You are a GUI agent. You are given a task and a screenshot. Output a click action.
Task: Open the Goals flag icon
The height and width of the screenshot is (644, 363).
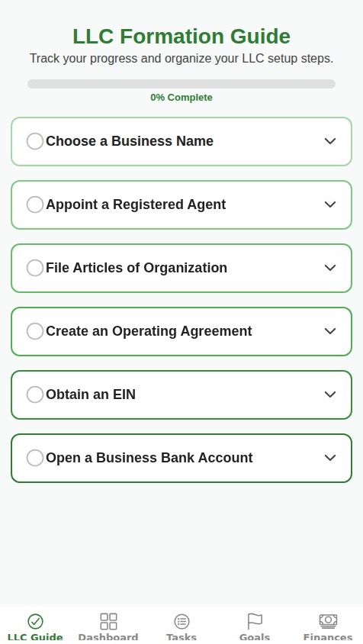pyautogui.click(x=255, y=621)
